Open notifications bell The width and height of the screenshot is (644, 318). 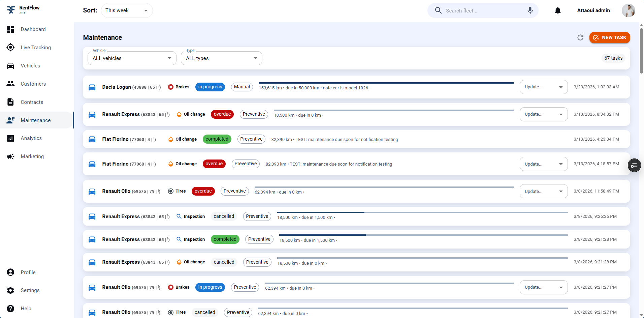click(558, 10)
